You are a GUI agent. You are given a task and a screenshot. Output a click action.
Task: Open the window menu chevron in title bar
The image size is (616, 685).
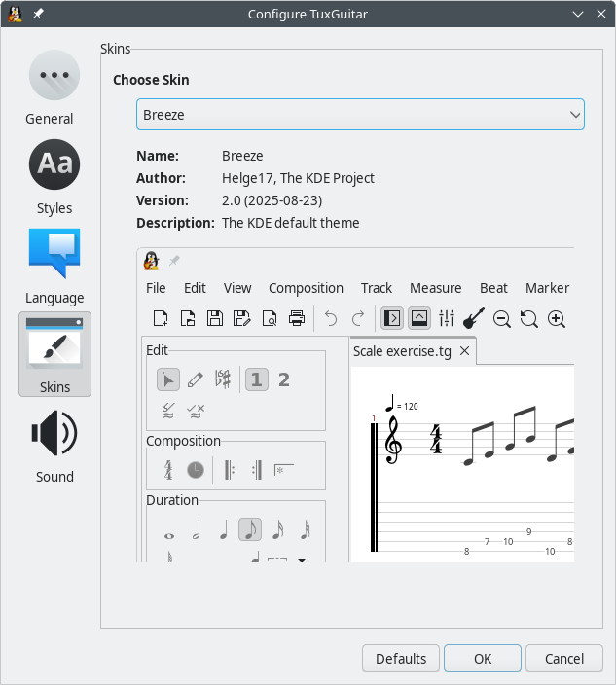(x=577, y=14)
